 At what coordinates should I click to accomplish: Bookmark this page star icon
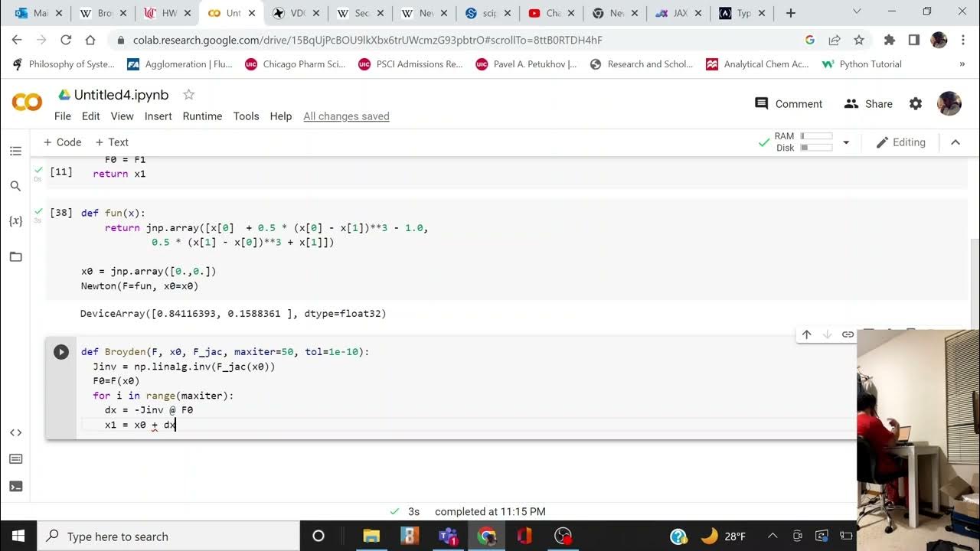coord(859,40)
